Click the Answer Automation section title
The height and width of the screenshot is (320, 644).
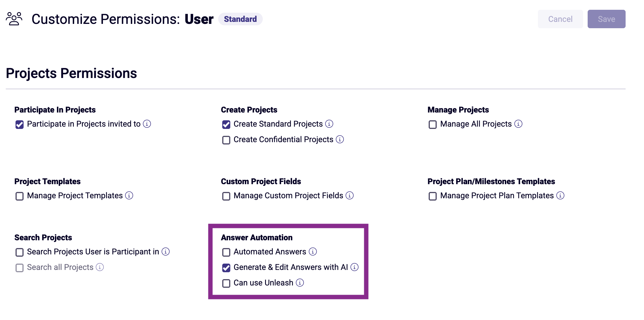(x=257, y=237)
